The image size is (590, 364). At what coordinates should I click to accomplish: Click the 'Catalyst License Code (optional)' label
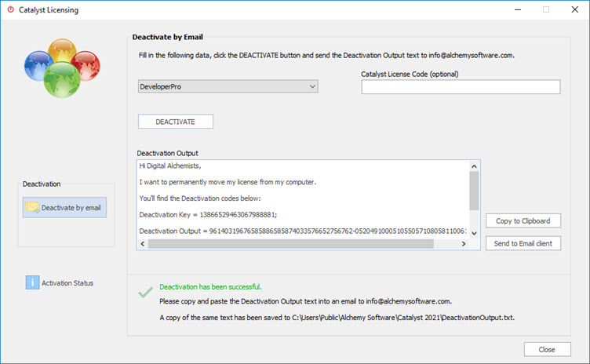(x=410, y=75)
